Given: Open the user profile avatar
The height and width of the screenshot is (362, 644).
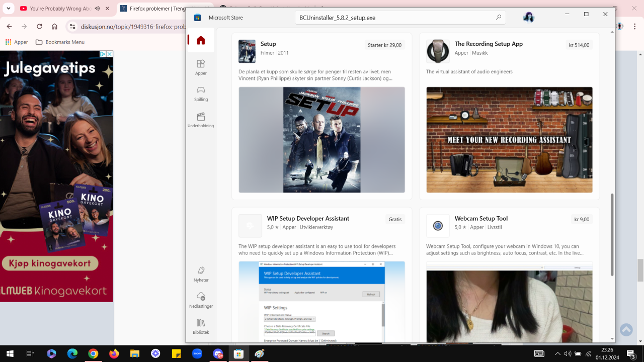Looking at the screenshot, I should coord(528,18).
